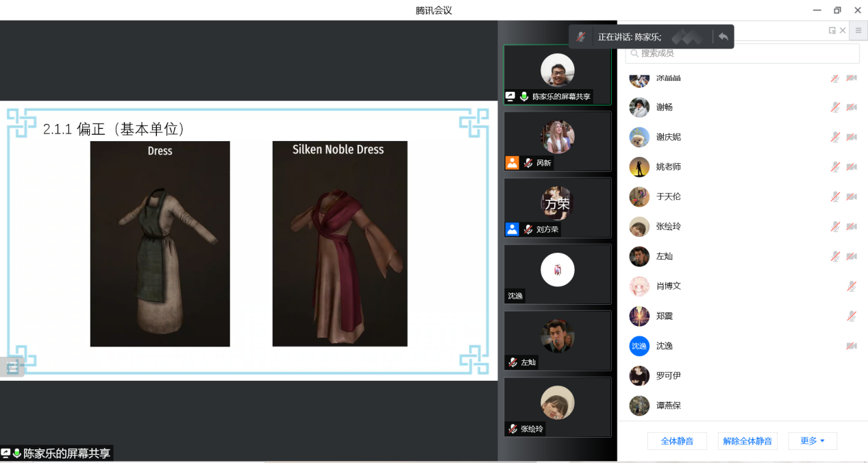This screenshot has height=463, width=868.
Task: Expand the 更多 dropdown
Action: [x=813, y=441]
